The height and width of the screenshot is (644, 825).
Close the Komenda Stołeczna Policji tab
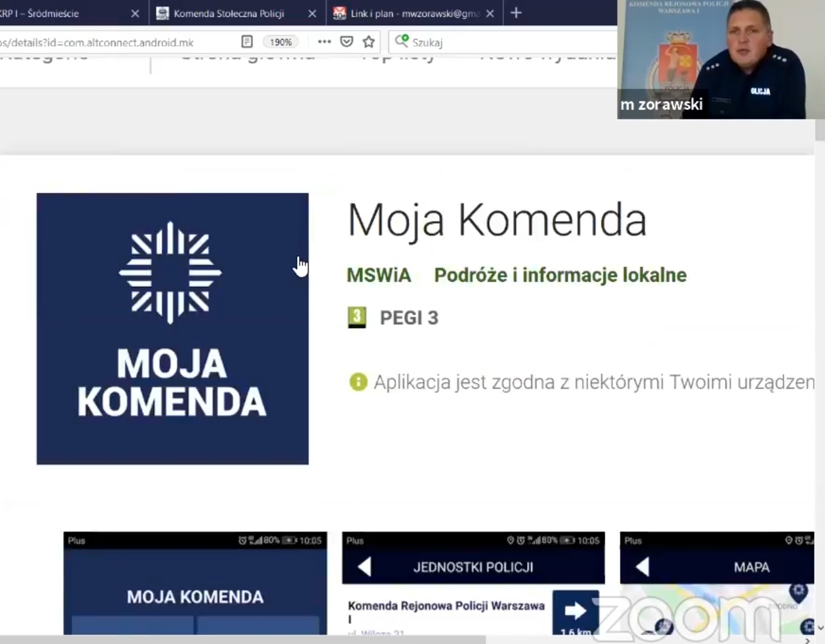pyautogui.click(x=312, y=13)
